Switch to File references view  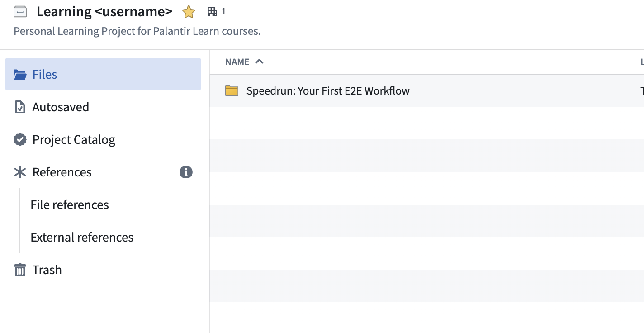(69, 205)
